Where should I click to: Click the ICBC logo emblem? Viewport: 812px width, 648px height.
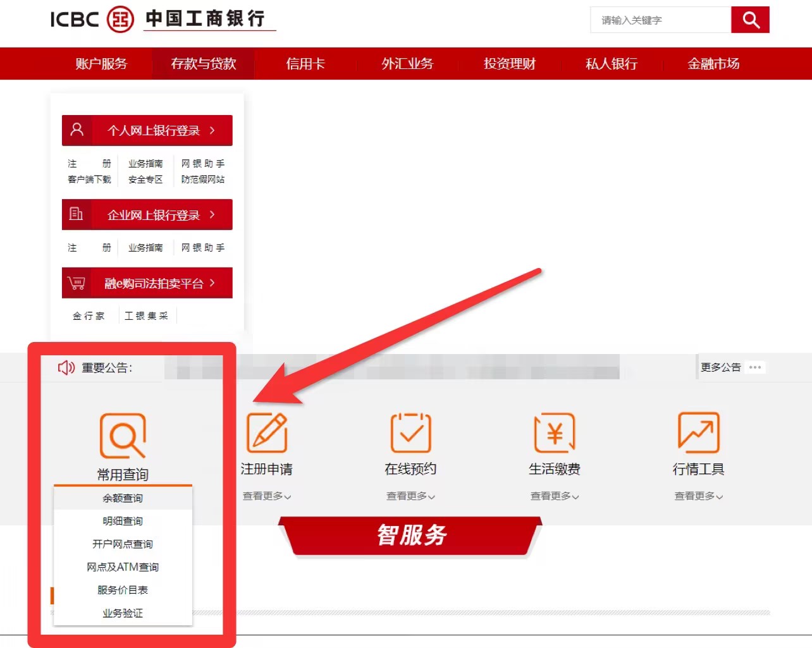(120, 19)
